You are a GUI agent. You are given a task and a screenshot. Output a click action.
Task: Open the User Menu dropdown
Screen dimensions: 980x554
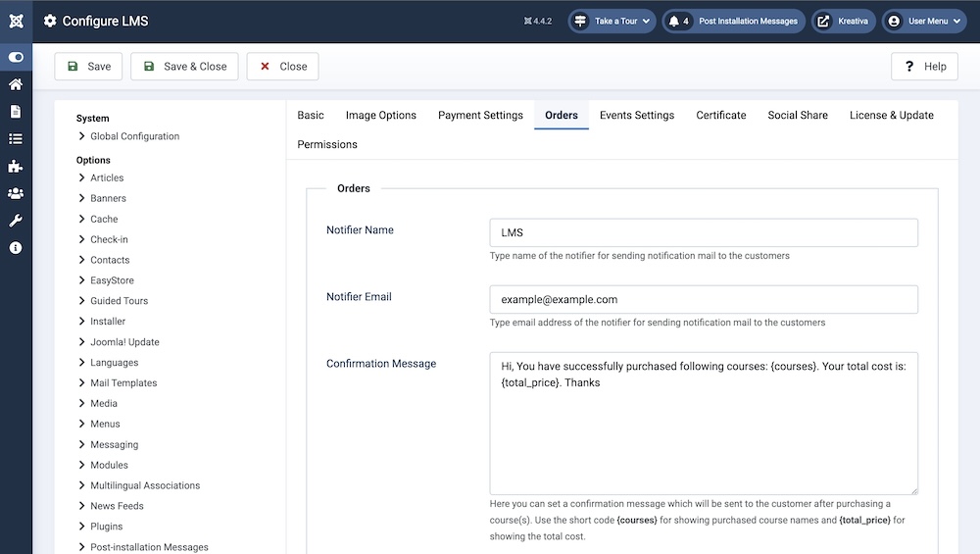[x=932, y=21]
